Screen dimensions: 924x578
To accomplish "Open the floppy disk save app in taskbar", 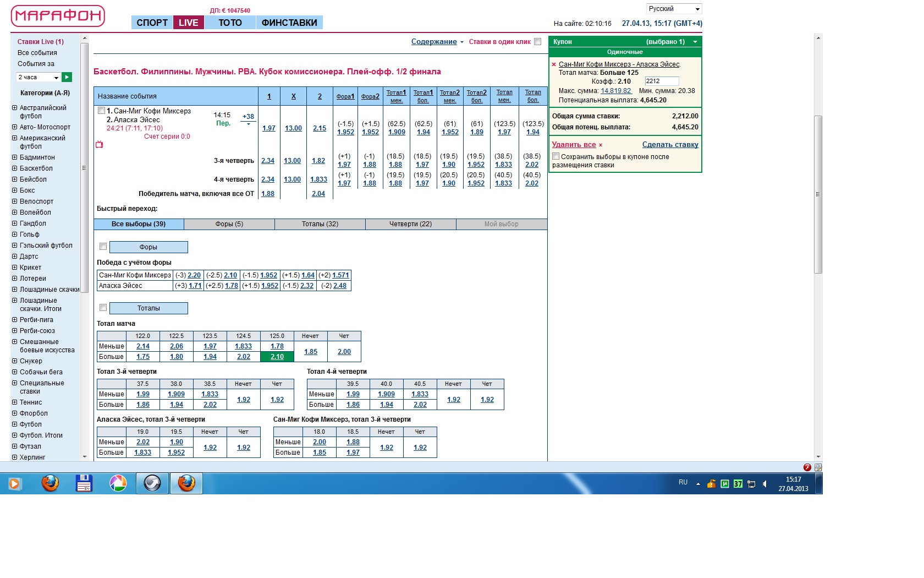I will (x=84, y=483).
